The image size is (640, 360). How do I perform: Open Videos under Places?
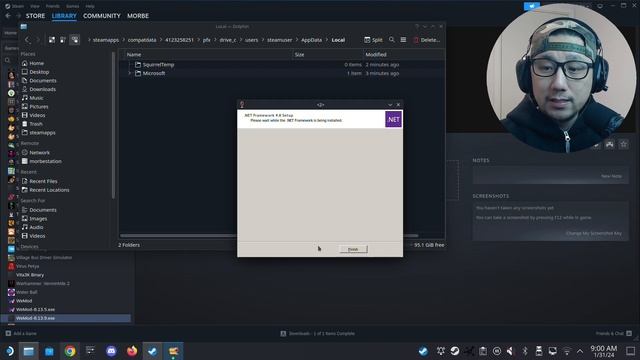coord(33,115)
